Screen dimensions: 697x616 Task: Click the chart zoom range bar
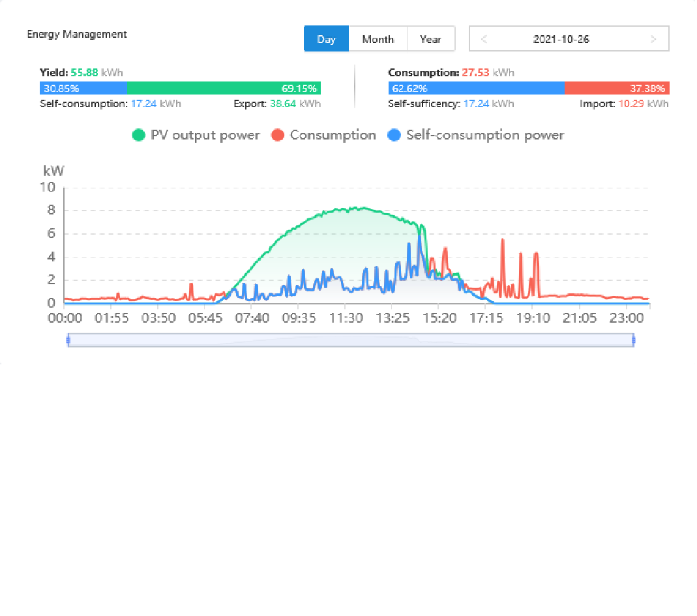tap(351, 340)
